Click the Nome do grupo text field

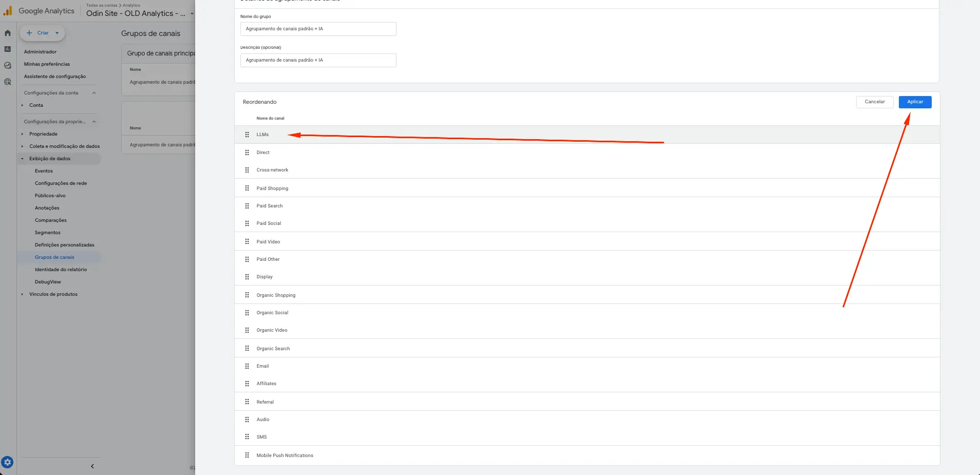click(x=318, y=29)
